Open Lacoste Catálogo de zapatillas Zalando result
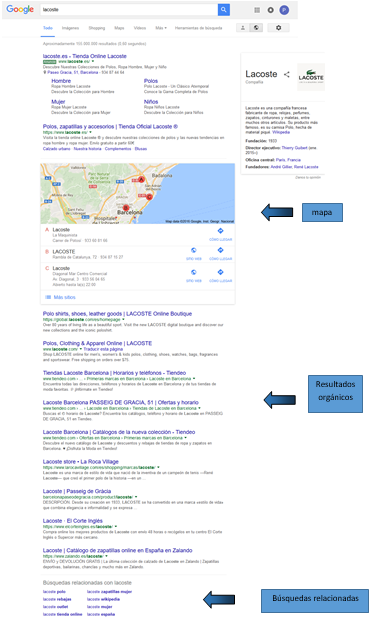Screen dimensions: 375x619 click(118, 551)
